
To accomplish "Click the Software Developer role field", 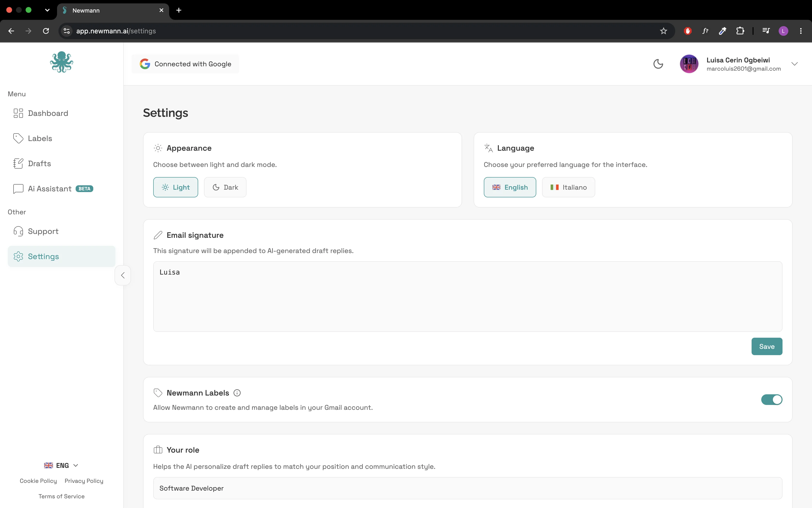I will click(x=468, y=488).
